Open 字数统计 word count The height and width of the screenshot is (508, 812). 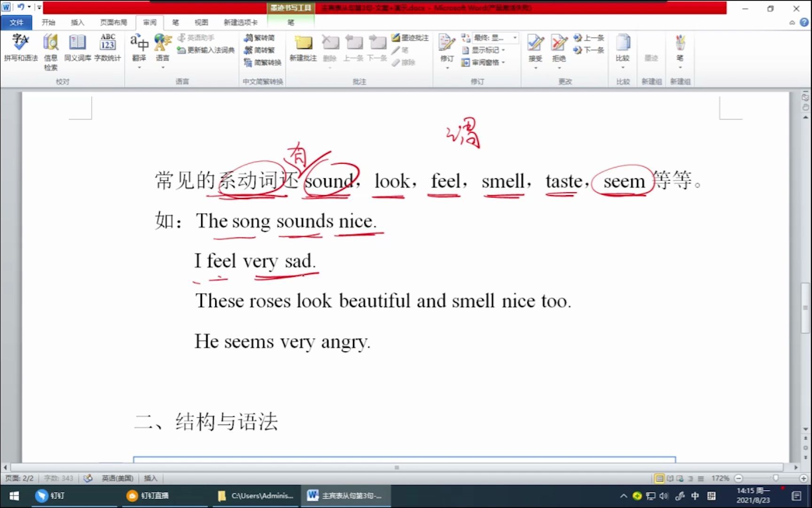tap(108, 48)
